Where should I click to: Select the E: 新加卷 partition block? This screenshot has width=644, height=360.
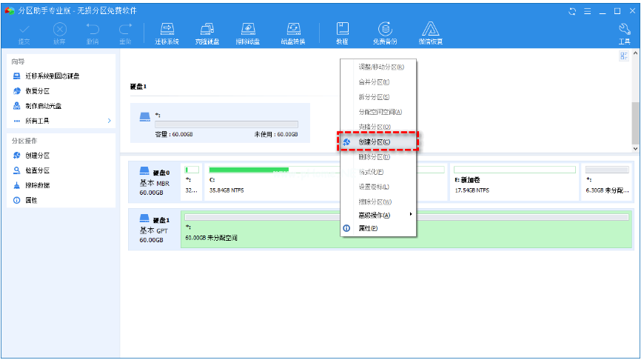tap(514, 181)
